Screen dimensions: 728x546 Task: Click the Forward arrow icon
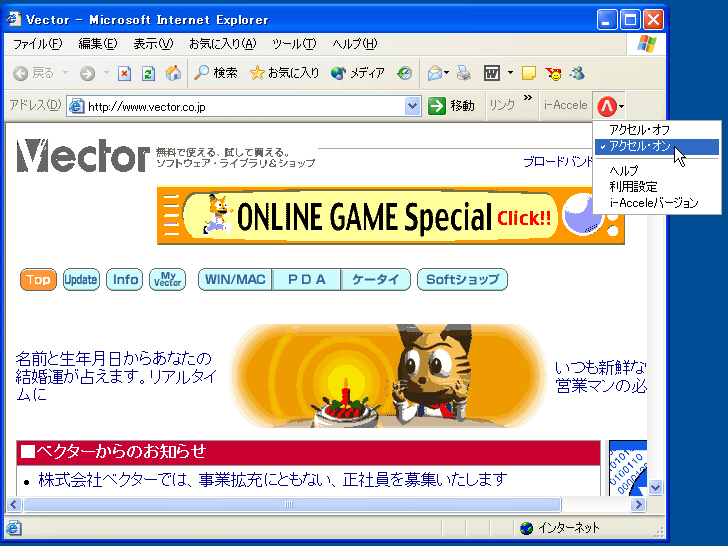coord(87,73)
